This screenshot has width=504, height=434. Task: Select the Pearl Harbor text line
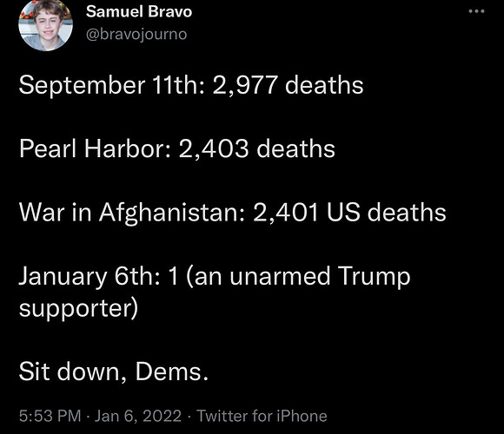[176, 149]
